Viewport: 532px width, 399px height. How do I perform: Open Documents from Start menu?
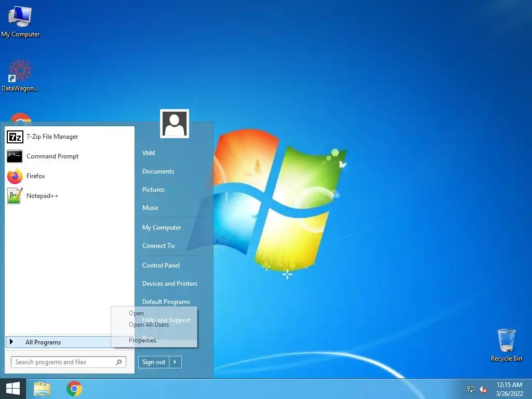158,171
